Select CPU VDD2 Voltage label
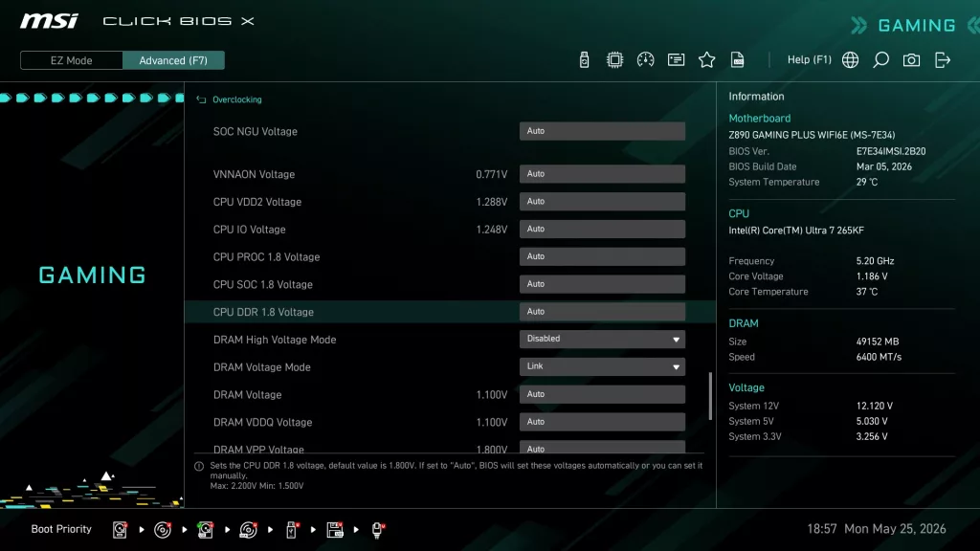980x551 pixels. [256, 203]
